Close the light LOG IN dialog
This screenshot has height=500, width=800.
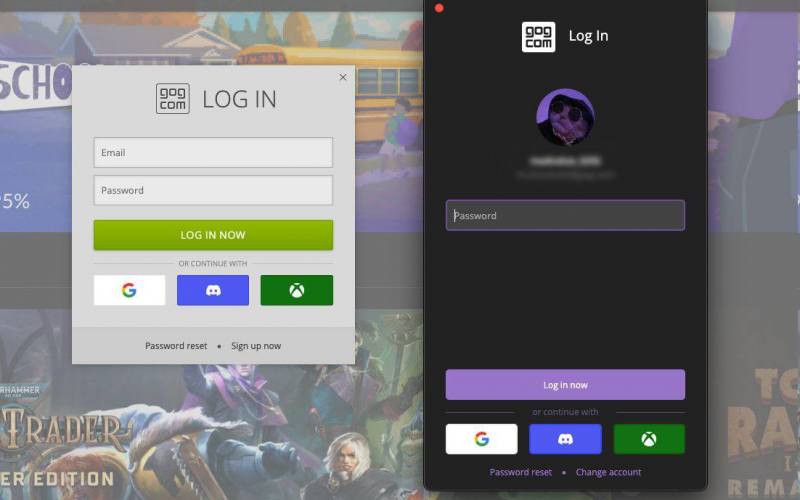click(x=343, y=77)
